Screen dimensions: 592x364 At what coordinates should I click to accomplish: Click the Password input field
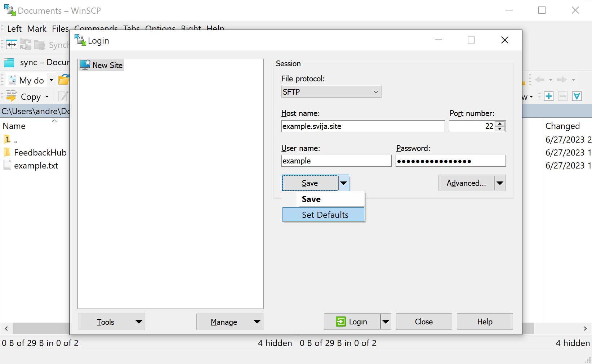coord(450,161)
